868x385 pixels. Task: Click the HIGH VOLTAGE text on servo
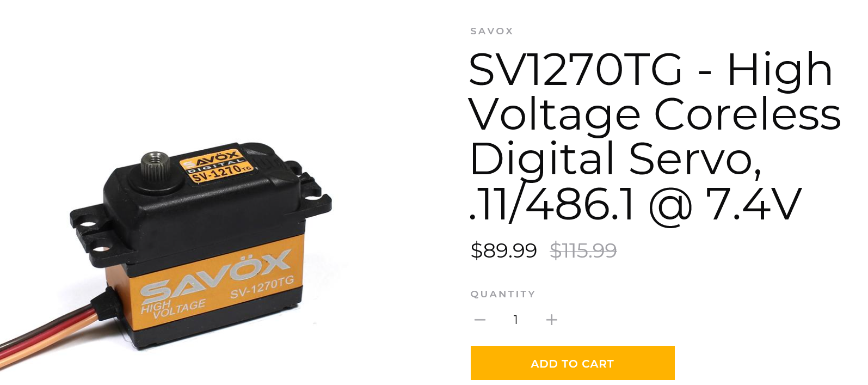(x=173, y=308)
